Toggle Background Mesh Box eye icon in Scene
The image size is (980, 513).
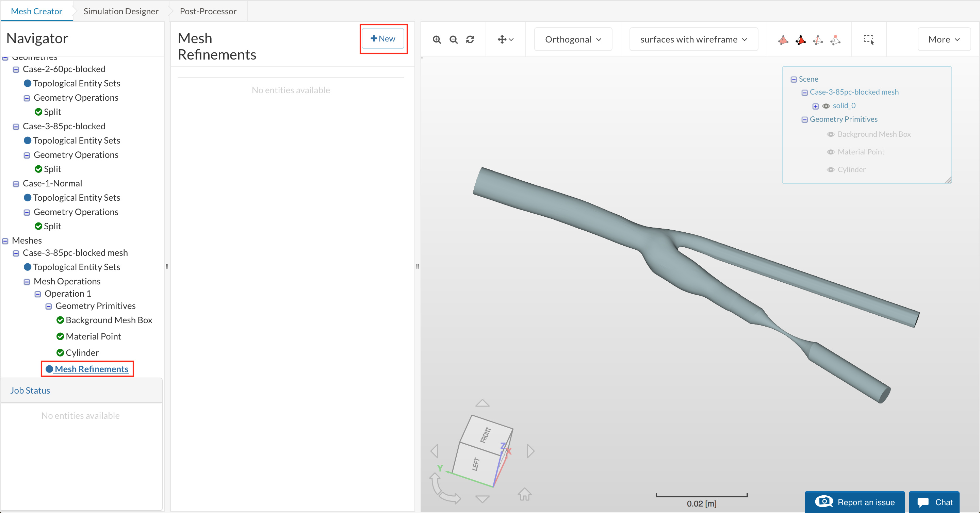point(831,134)
